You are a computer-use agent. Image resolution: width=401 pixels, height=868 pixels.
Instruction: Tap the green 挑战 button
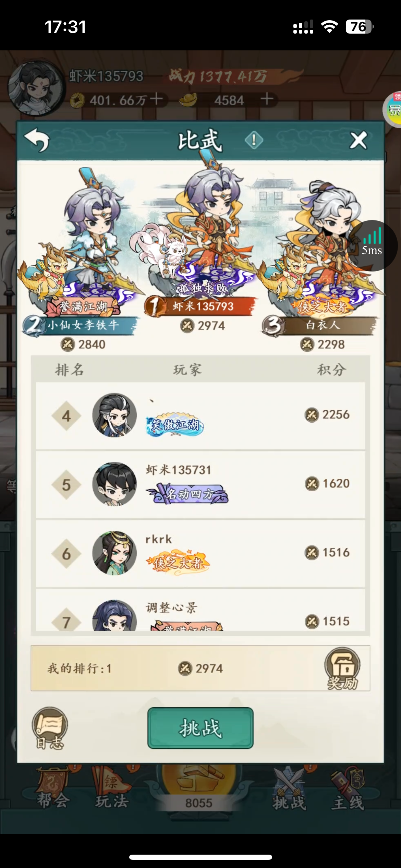[x=200, y=728]
